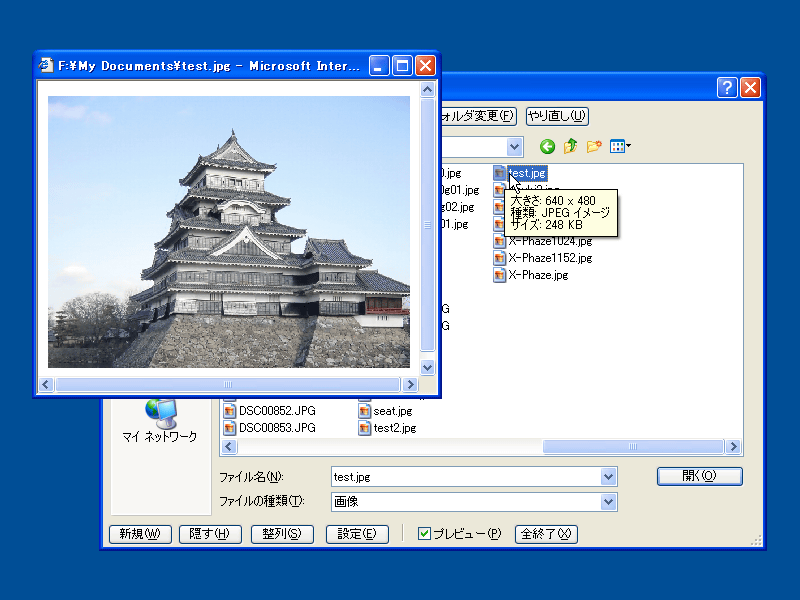Select the test.jpg file icon
Viewport: 800px width, 600px height.
point(499,173)
